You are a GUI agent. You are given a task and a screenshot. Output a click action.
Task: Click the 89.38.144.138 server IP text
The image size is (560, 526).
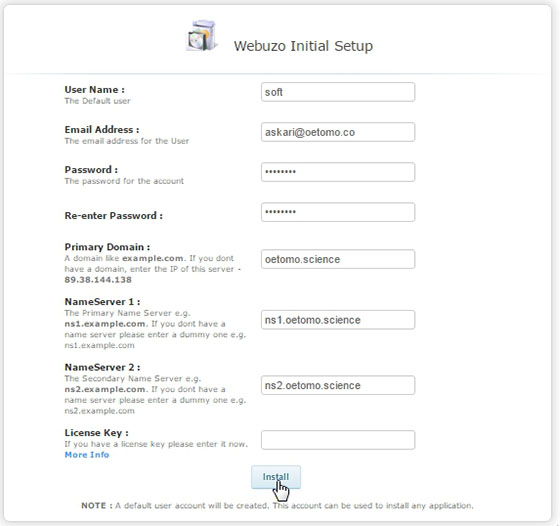[98, 280]
